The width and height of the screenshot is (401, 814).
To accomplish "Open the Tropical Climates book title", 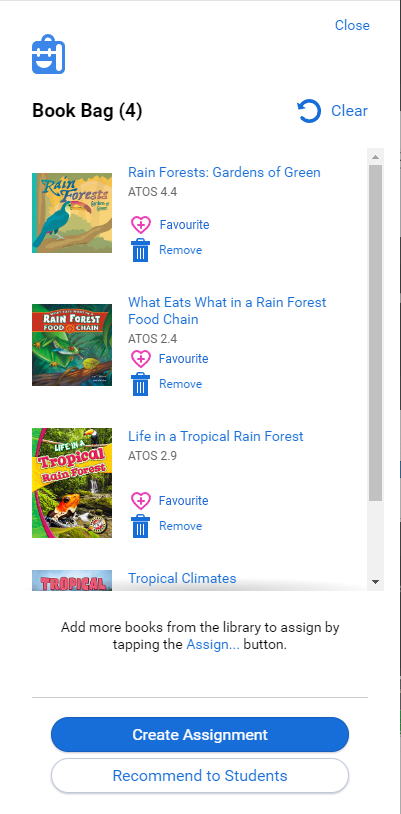I will [x=182, y=578].
